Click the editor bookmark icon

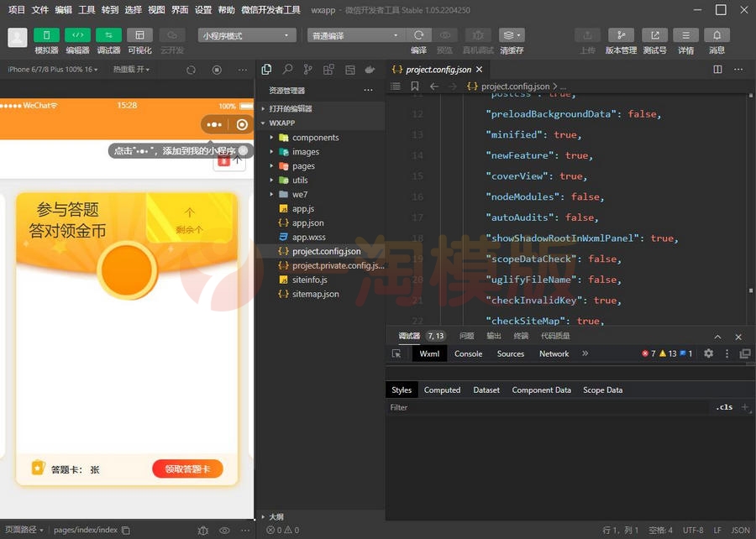[415, 86]
